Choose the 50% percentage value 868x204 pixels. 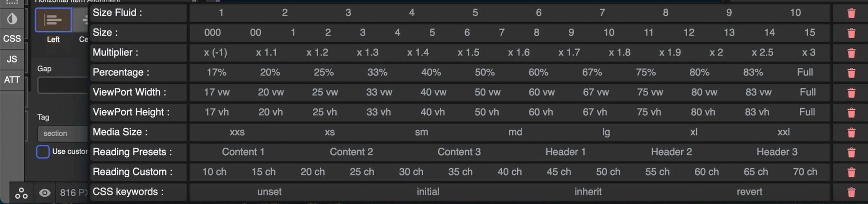tap(485, 72)
